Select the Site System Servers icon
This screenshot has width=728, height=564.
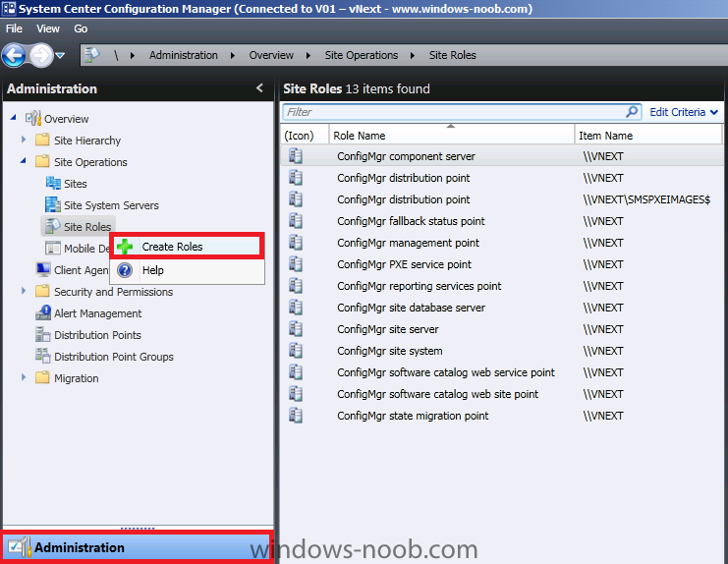click(53, 204)
